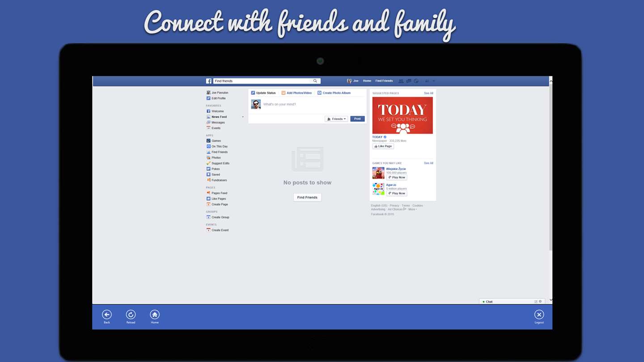Screen dimensions: 644x362
Task: Open On This Day in sidebar
Action: tap(217, 147)
